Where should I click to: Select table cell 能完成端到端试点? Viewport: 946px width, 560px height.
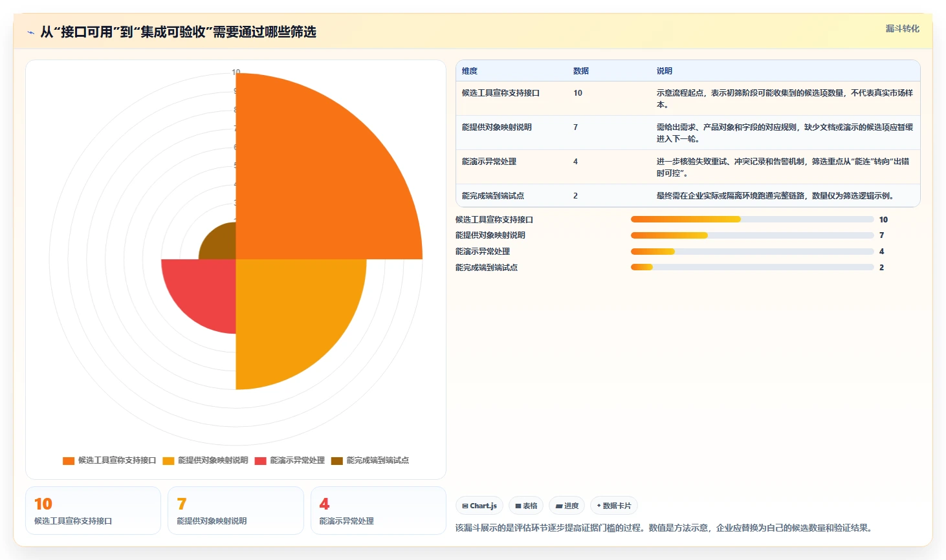tap(493, 196)
